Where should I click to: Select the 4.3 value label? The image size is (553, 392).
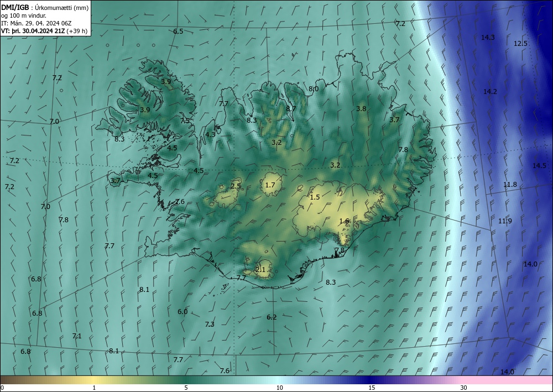210,135
